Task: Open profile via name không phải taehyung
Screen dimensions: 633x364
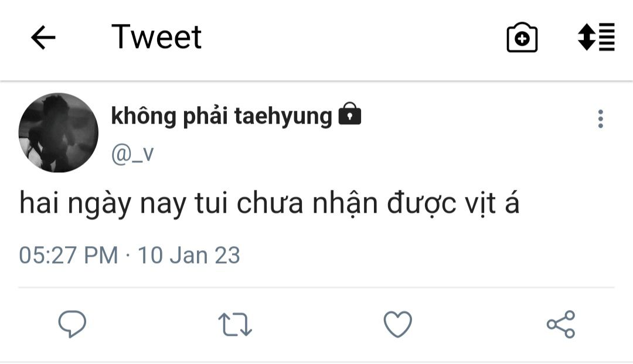Action: (x=221, y=116)
